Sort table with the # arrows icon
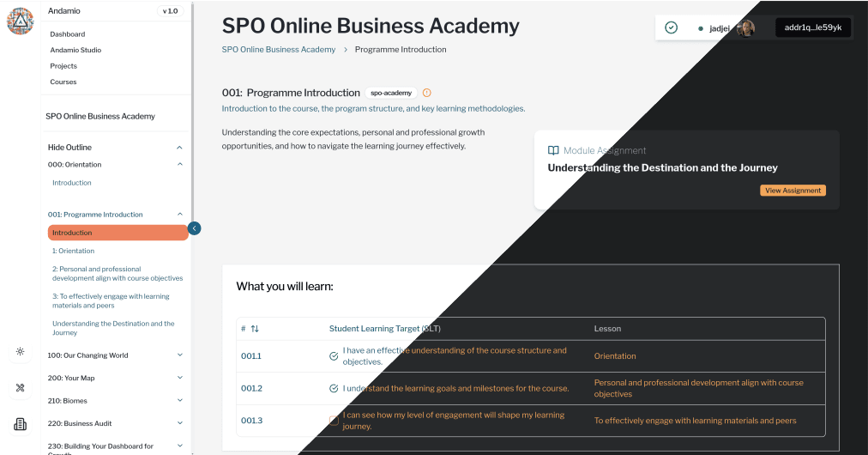Screen dimensions: 868x455 (x=255, y=329)
